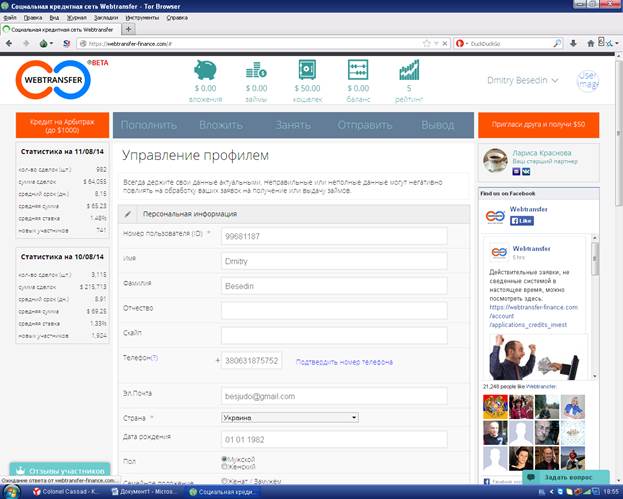Screen dimensions: 623x499
Task: Open the Страна dropdown showing Украина
Action: [x=290, y=418]
